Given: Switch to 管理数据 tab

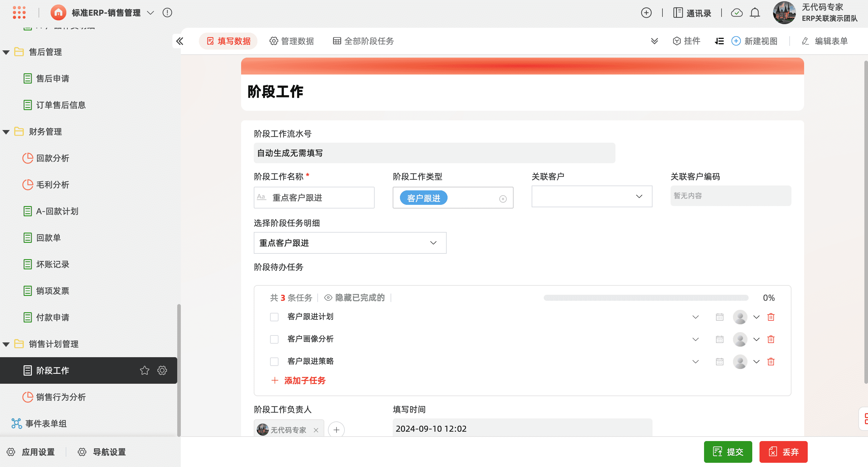Looking at the screenshot, I should click(292, 41).
